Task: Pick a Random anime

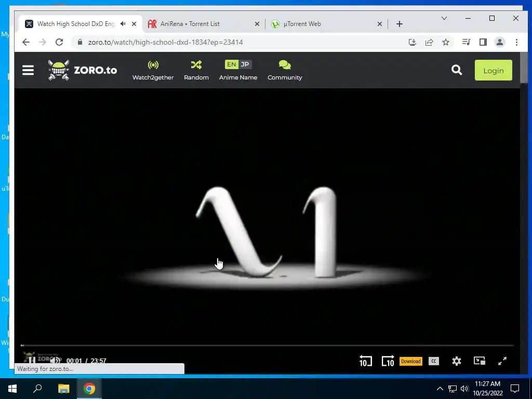Action: pyautogui.click(x=196, y=71)
